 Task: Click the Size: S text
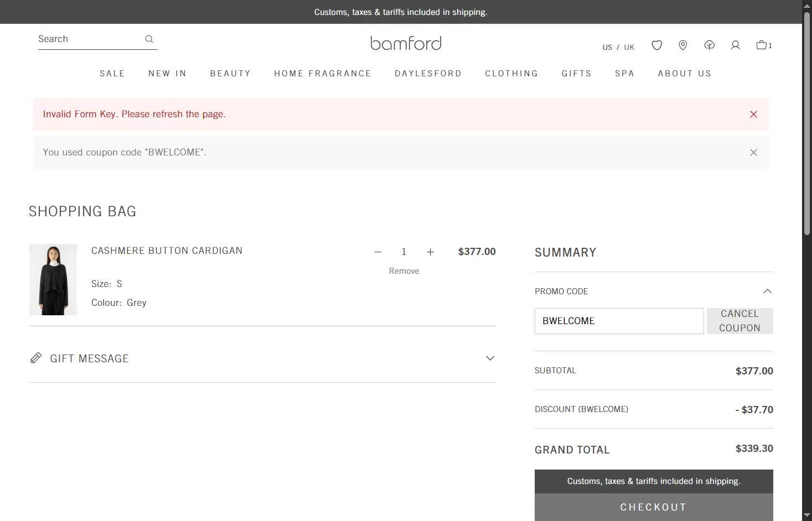coord(107,284)
